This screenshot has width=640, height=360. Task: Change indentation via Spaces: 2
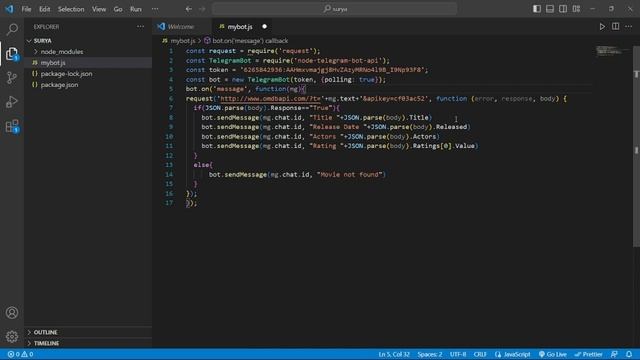tap(429, 354)
